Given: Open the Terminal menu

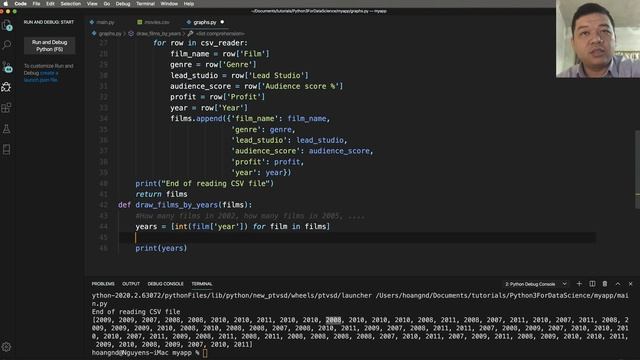Looking at the screenshot, I should tap(145, 4).
